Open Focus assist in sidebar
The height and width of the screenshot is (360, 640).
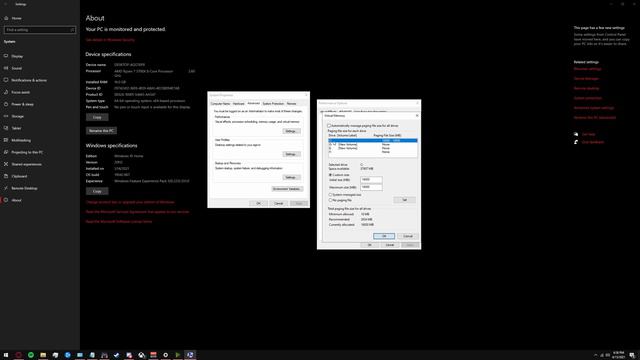[x=20, y=92]
